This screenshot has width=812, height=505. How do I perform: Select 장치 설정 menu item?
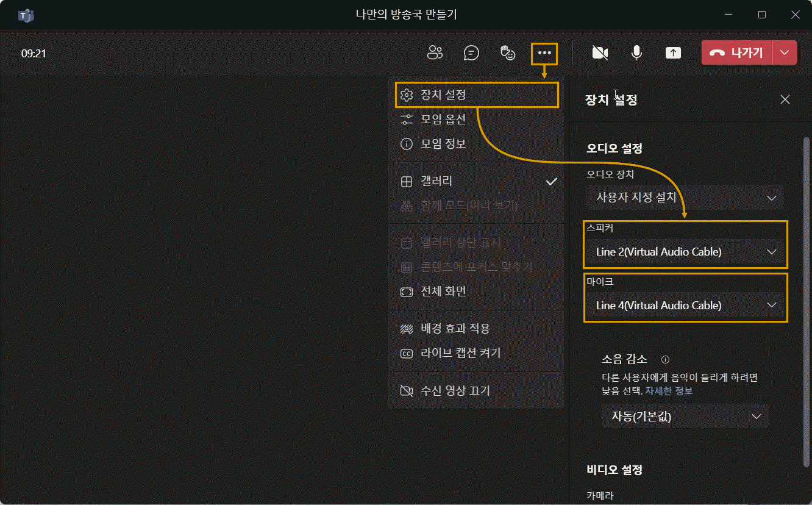(x=476, y=95)
